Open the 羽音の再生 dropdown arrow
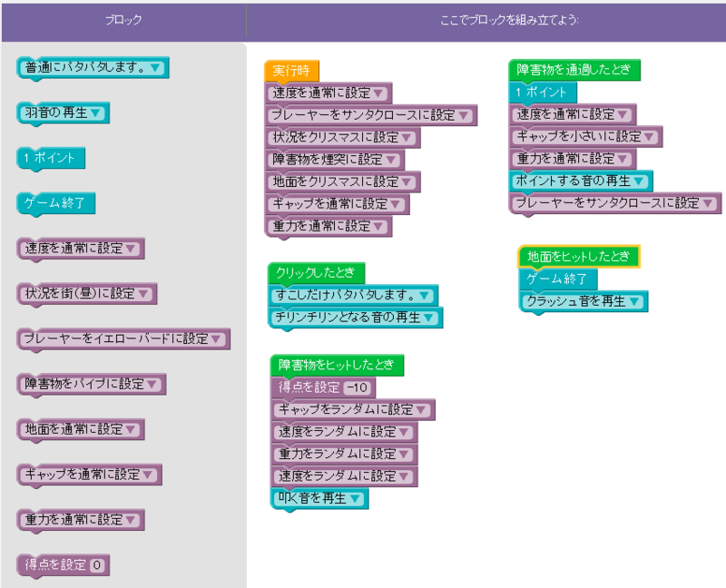726x588 pixels. coord(96,113)
